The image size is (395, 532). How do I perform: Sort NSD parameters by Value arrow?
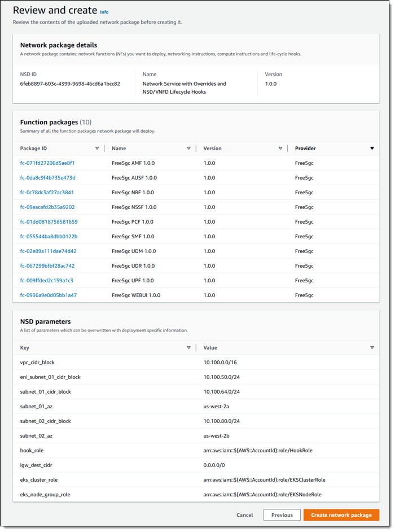372,347
